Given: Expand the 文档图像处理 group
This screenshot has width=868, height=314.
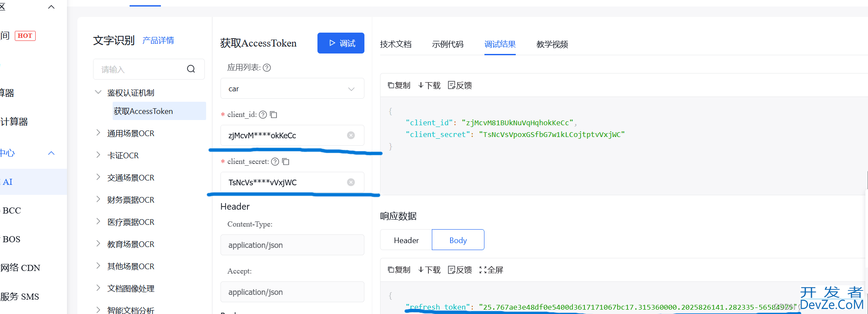Looking at the screenshot, I should 98,288.
